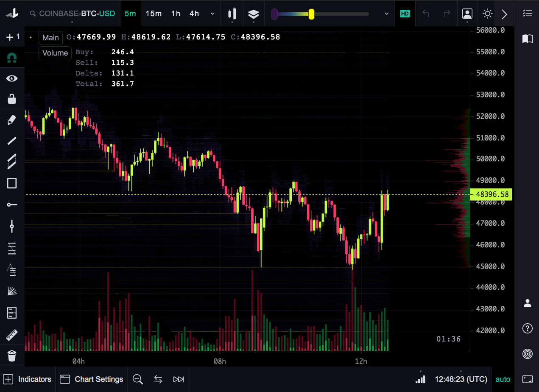Image resolution: width=539 pixels, height=392 pixels.
Task: Expand the top toolbar with the right chevron
Action: coord(504,14)
